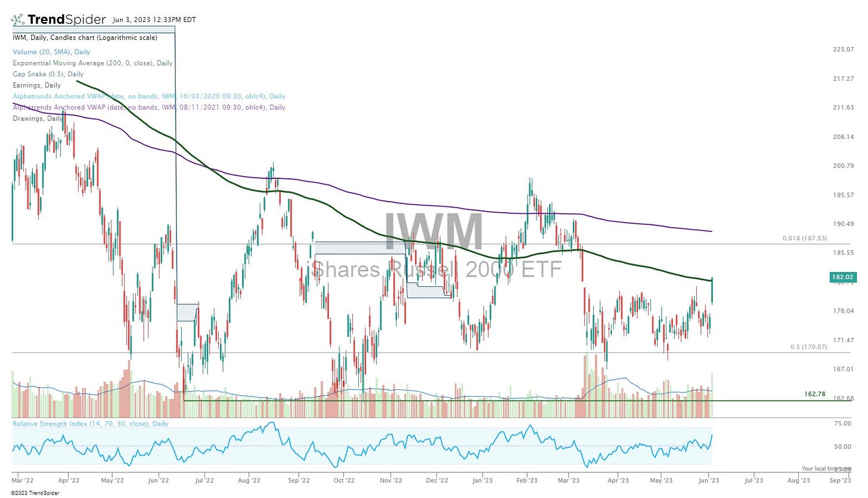Select the 162.78 horizontal line label

click(814, 394)
